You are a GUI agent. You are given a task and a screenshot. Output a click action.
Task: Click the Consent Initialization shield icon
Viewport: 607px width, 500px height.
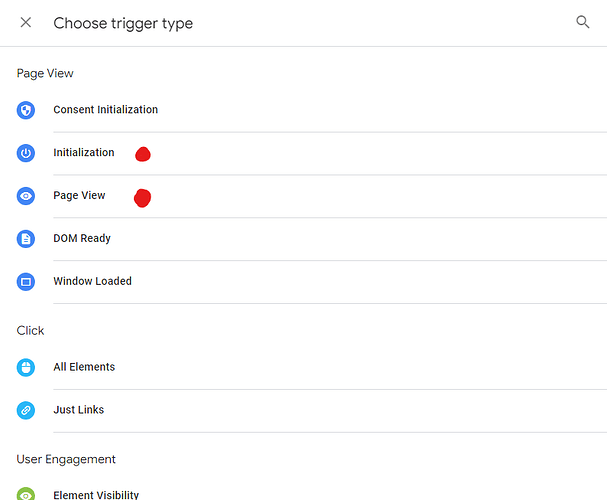pyautogui.click(x=26, y=110)
